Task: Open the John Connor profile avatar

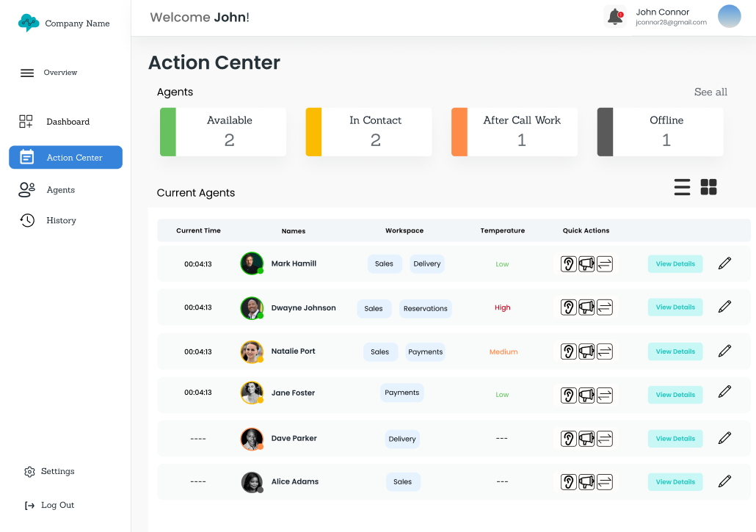Action: coord(729,16)
